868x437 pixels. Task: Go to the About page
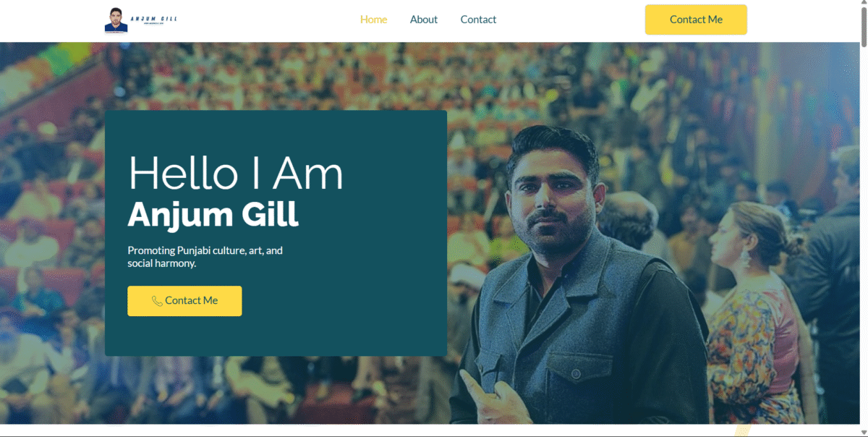[x=424, y=20]
